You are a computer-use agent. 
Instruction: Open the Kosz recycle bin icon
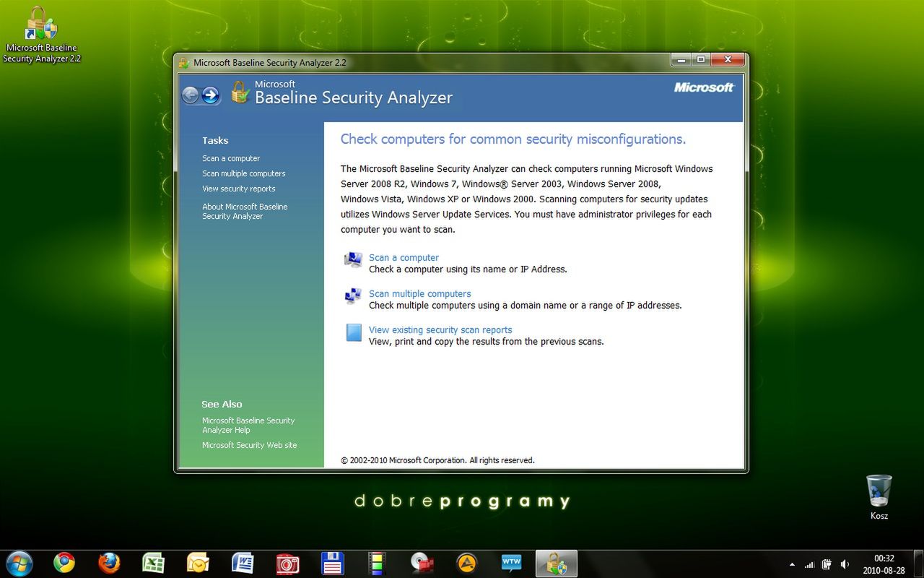(879, 497)
